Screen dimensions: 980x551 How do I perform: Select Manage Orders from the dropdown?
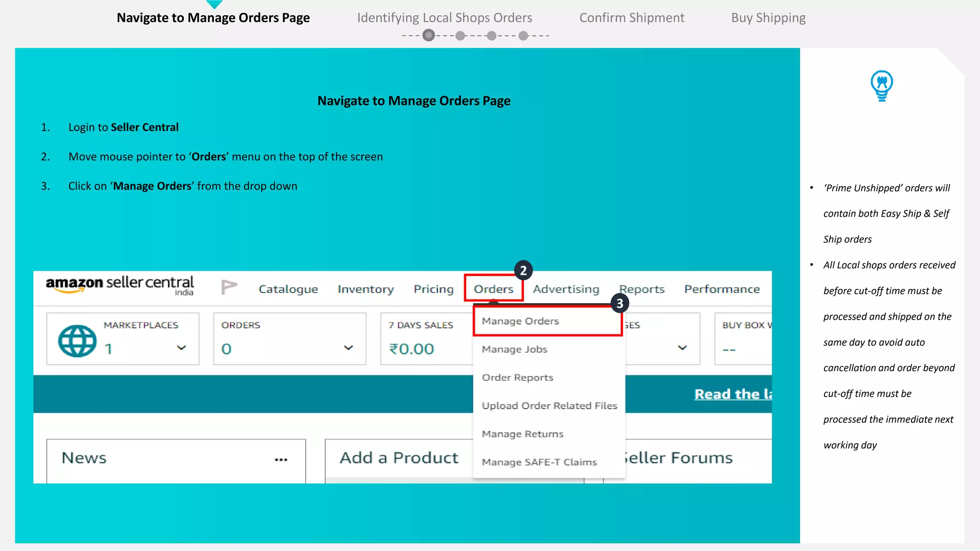520,321
